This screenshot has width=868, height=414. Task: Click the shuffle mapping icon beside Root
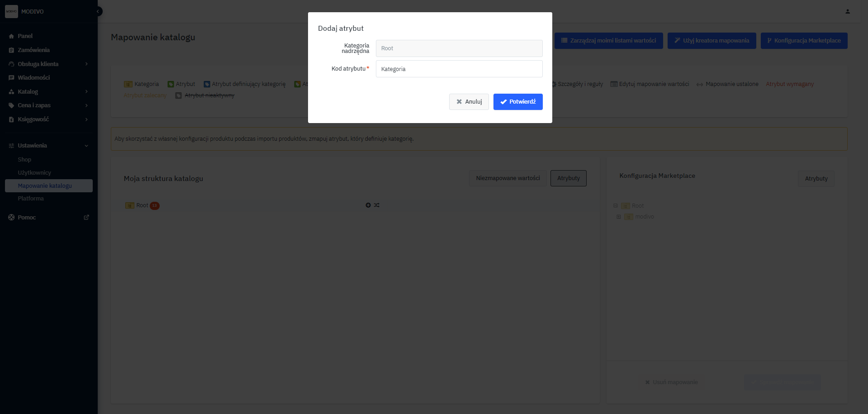tap(377, 205)
